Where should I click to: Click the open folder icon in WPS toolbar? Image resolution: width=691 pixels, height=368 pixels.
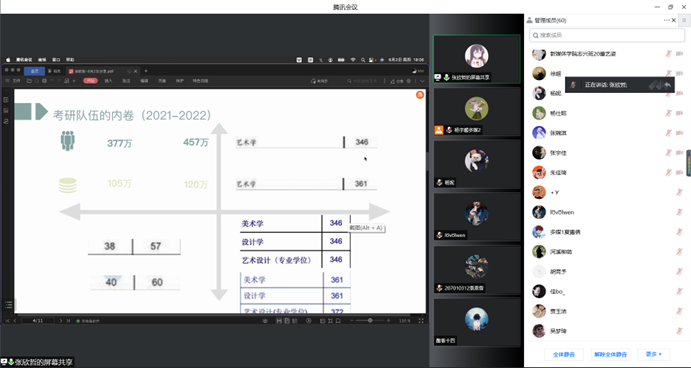(29, 81)
